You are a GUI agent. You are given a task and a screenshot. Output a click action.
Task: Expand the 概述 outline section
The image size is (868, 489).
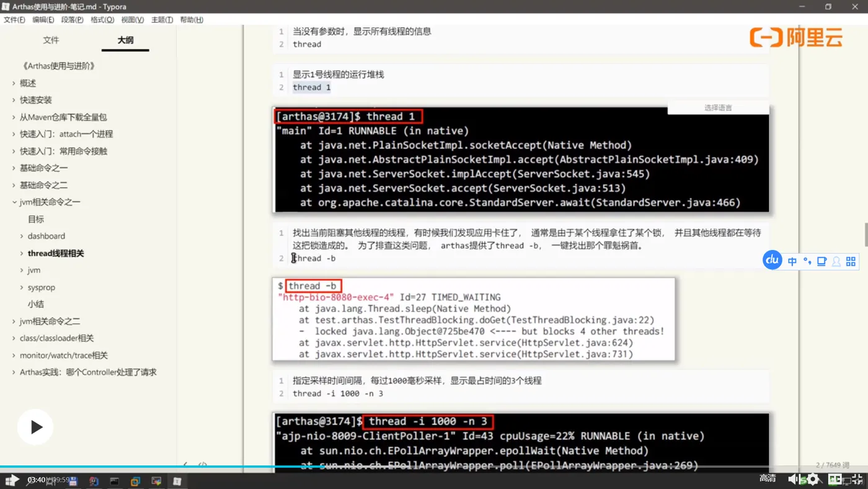(x=14, y=83)
